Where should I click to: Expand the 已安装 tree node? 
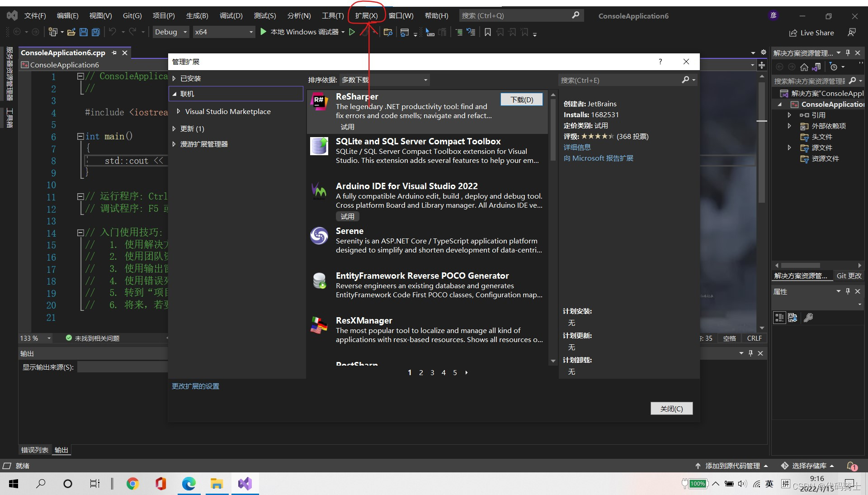click(x=174, y=78)
